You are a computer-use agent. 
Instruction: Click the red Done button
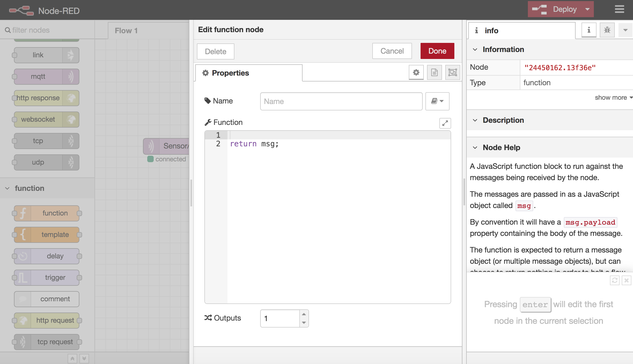[437, 51]
